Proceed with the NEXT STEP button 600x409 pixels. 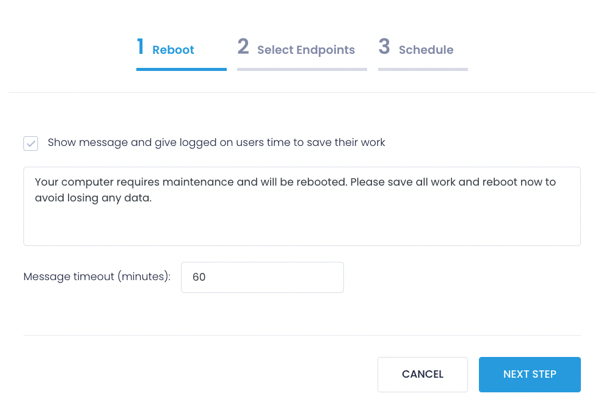[x=530, y=375]
